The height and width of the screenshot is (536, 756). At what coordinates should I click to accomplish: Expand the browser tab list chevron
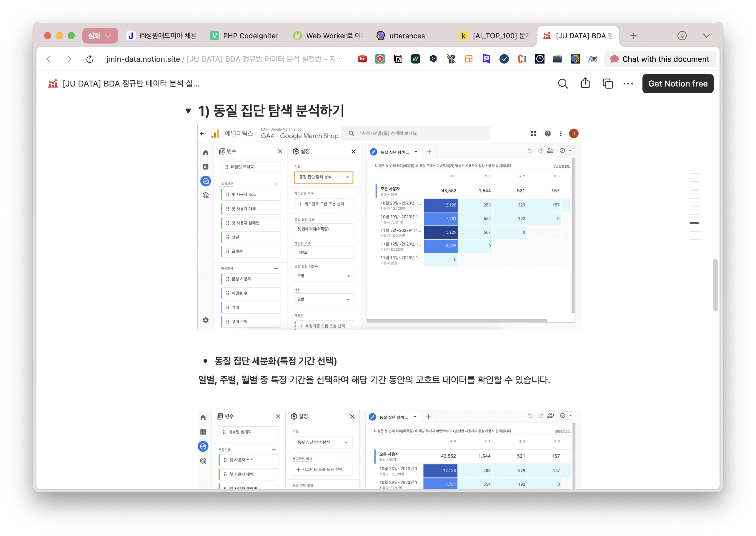(x=707, y=36)
